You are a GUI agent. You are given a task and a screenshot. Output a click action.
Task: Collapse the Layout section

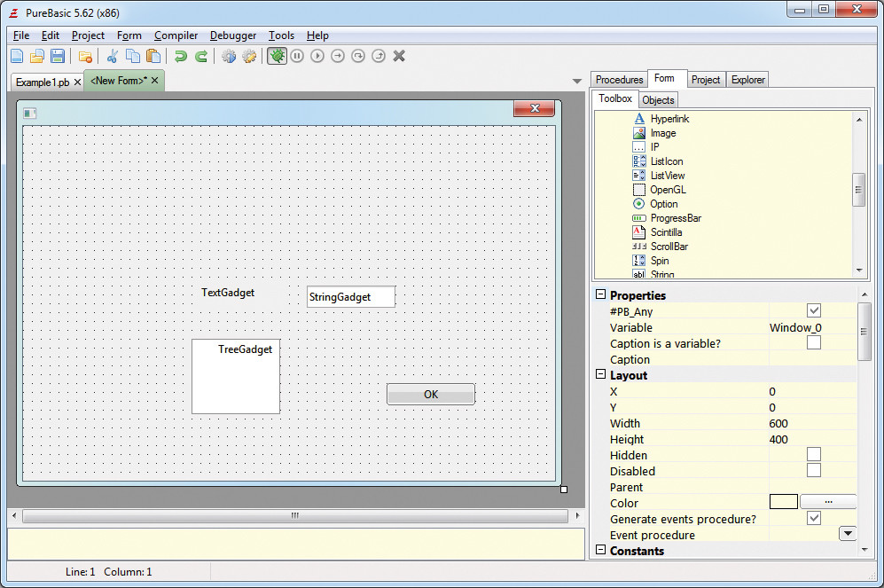pyautogui.click(x=600, y=375)
